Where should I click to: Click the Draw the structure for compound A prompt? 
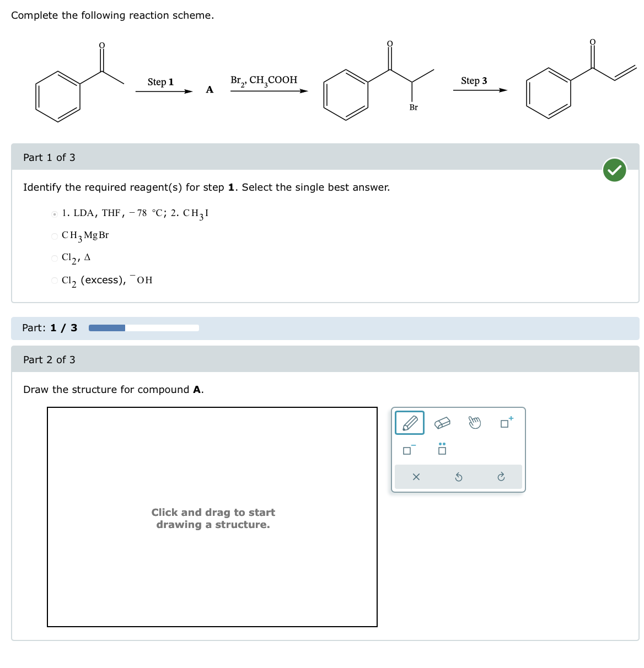click(113, 390)
